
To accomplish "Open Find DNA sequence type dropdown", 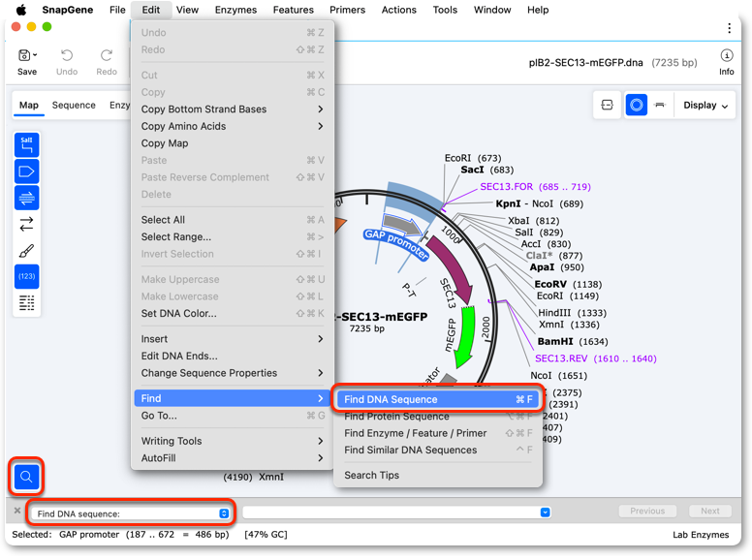I will [x=131, y=513].
